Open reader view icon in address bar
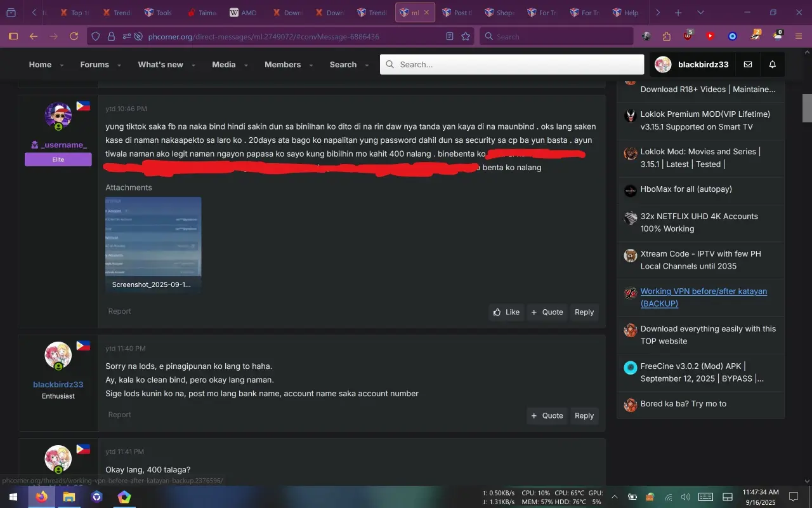Screen dimensions: 812x508 click(x=450, y=36)
